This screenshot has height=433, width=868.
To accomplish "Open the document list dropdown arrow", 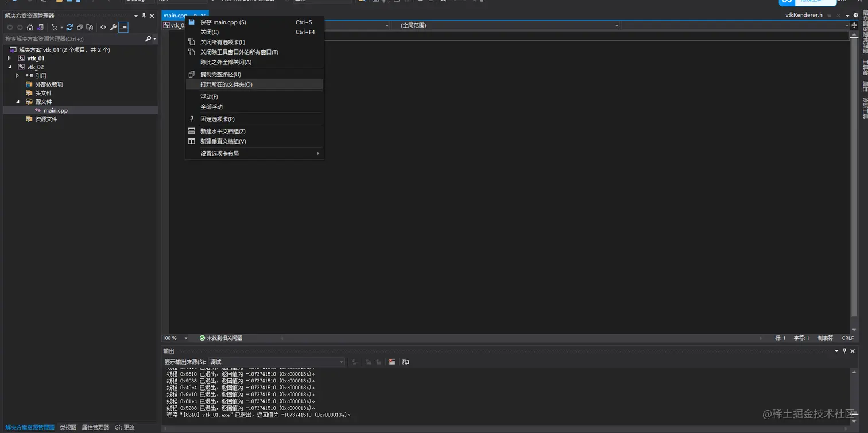I will (x=847, y=16).
